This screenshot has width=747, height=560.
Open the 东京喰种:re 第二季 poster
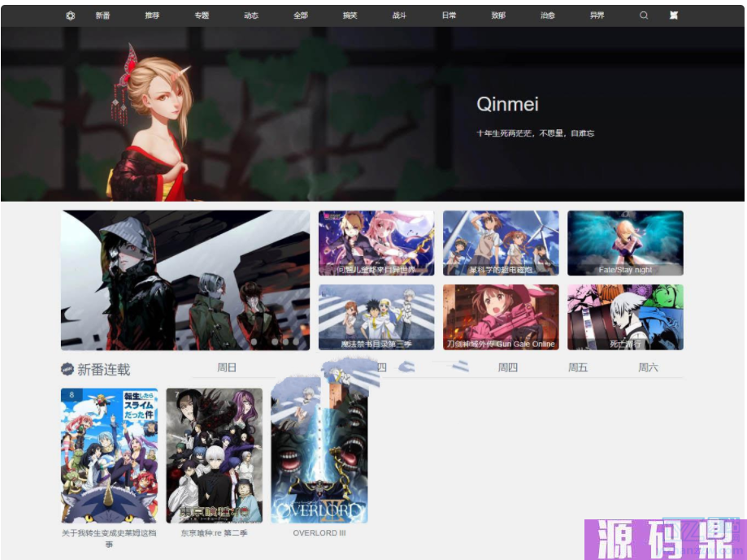coord(215,455)
